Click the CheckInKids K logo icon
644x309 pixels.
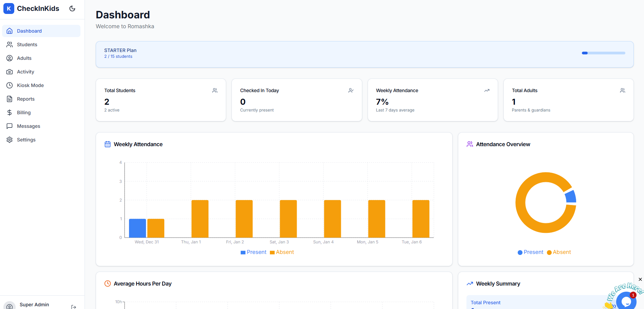coord(9,8)
